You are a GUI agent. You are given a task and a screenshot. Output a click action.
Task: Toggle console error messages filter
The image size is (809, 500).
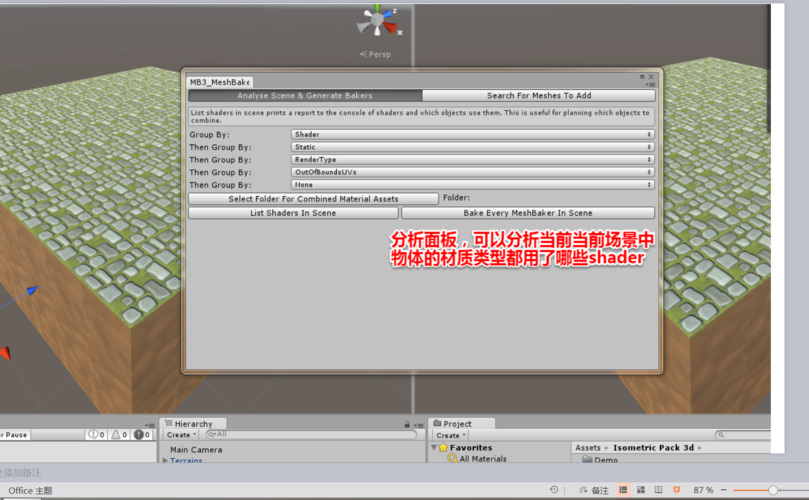[x=142, y=435]
